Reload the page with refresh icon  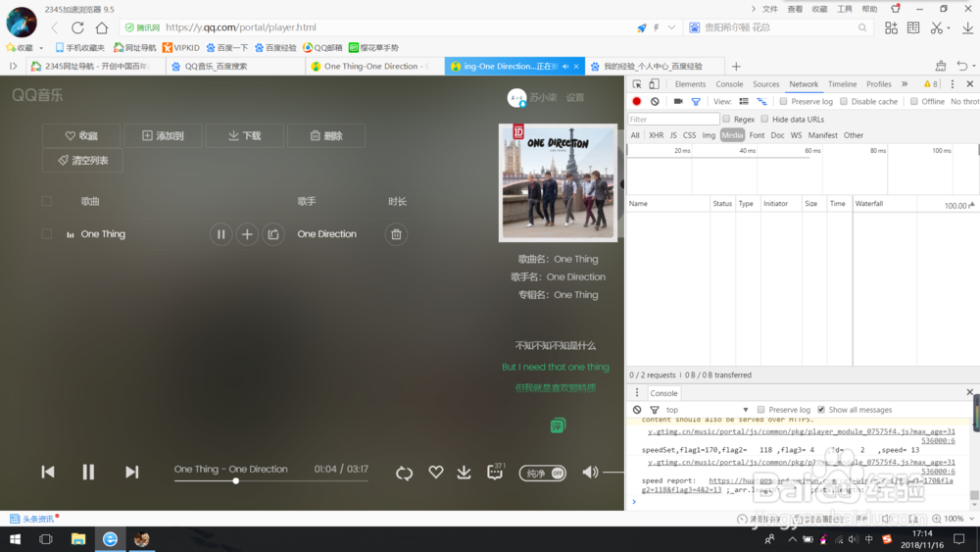tap(77, 27)
